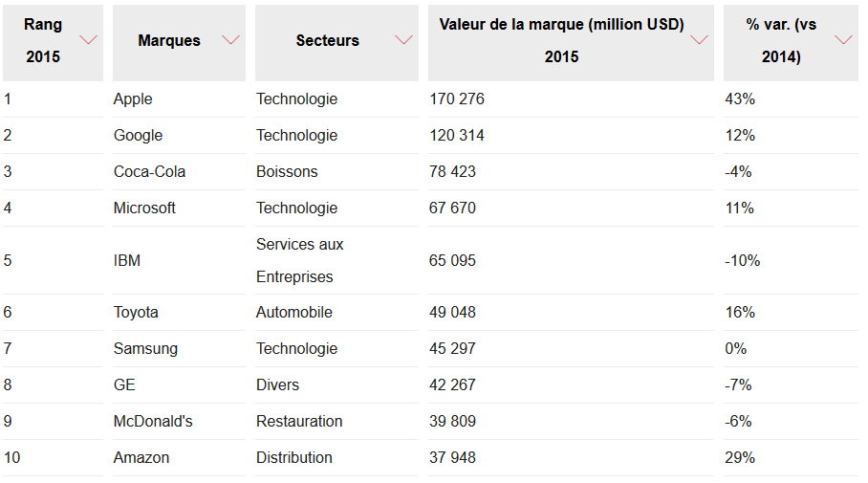Click Apple's brand value 170 276

[457, 99]
